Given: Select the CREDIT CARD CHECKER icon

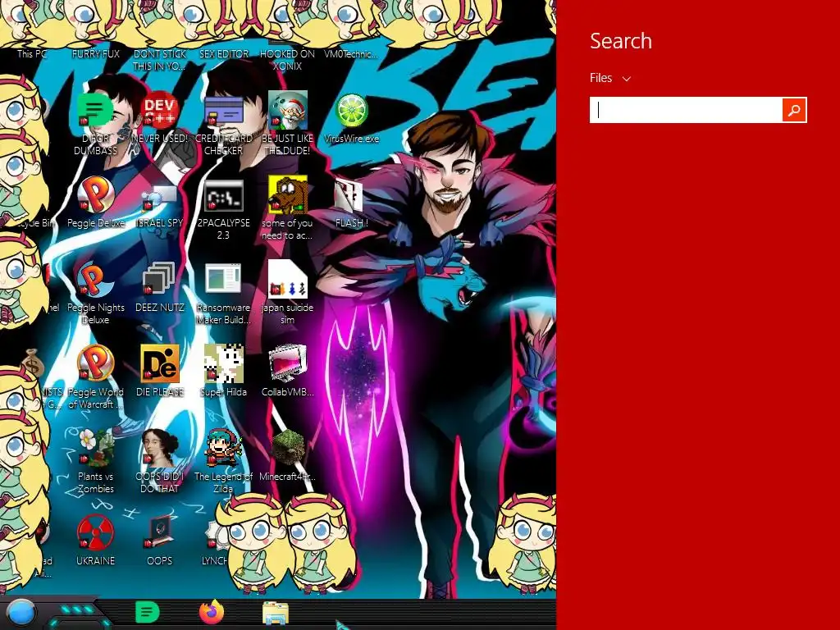Looking at the screenshot, I should (x=223, y=110).
